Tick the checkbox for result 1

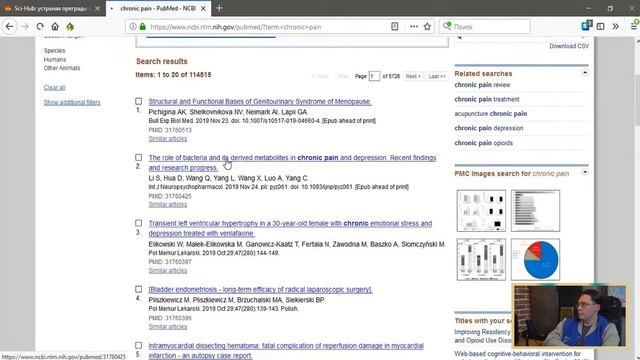(x=139, y=101)
